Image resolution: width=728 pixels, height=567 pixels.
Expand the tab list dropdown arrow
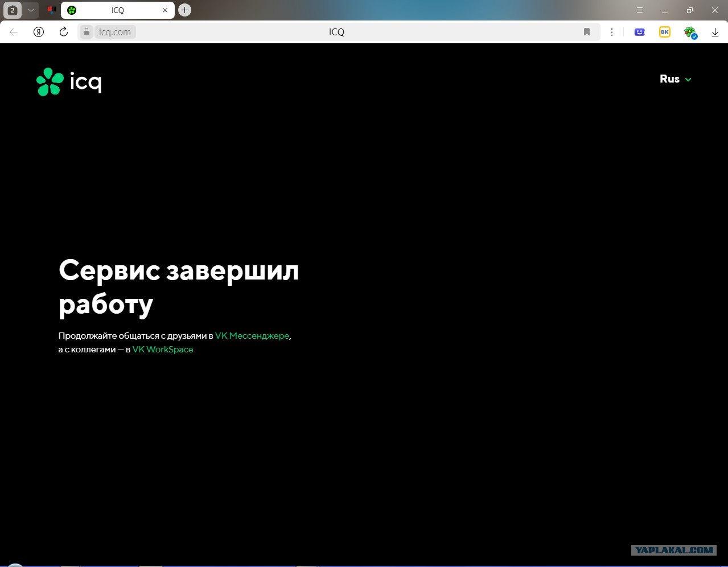click(x=31, y=10)
